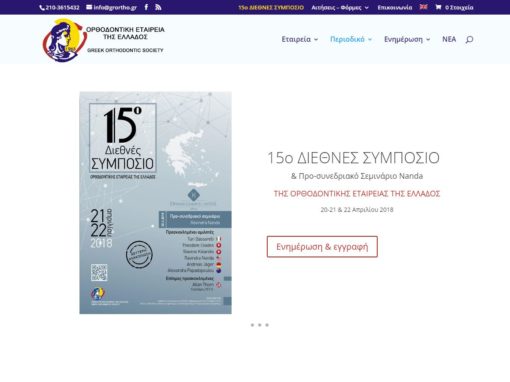The height and width of the screenshot is (382, 510).
Task: Open the RSS feed icon
Action: (x=158, y=7)
